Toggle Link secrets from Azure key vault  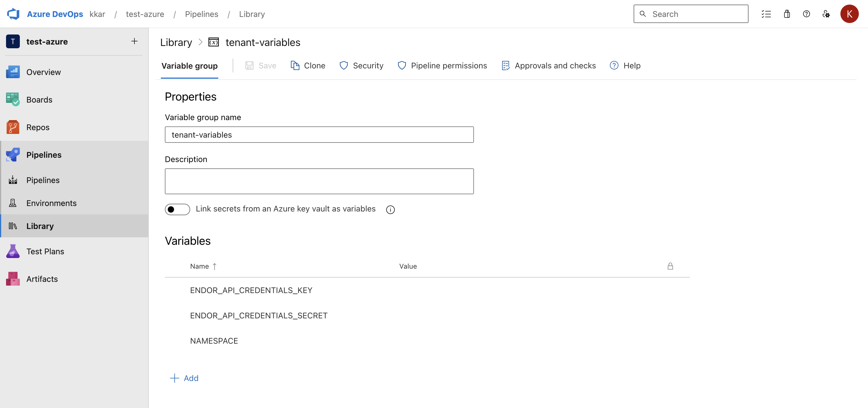pos(177,208)
